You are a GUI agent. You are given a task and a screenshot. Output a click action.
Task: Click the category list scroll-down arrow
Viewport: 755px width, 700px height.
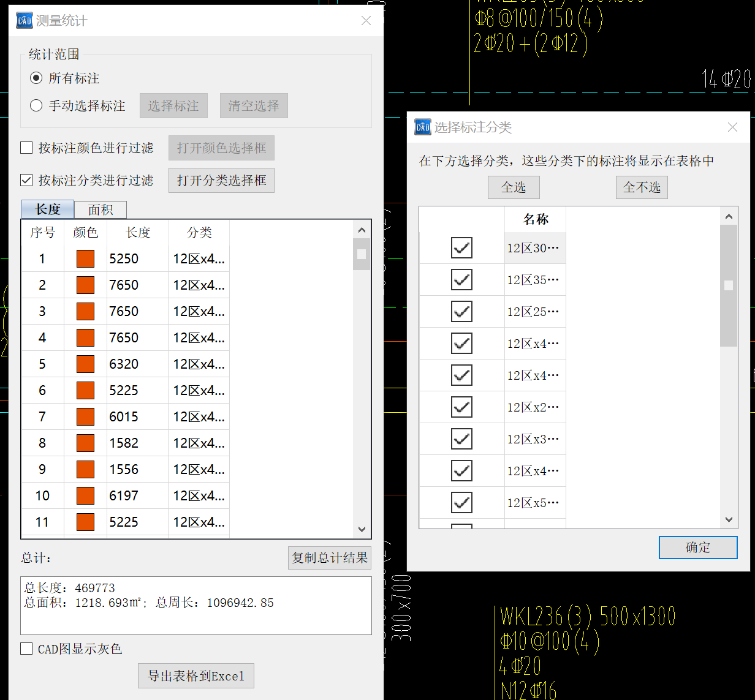(729, 519)
